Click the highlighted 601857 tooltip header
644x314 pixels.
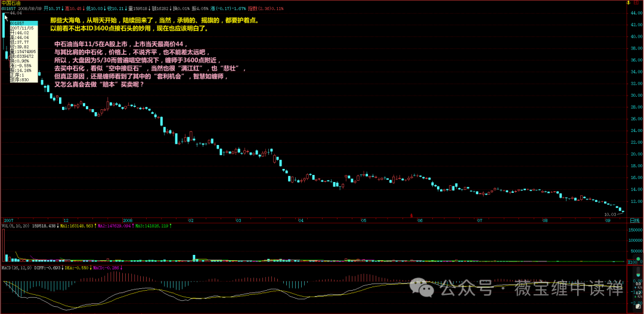click(x=24, y=24)
